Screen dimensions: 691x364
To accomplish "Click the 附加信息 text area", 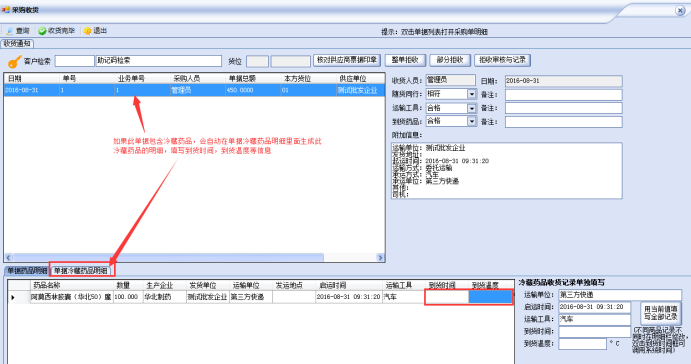I will tap(506, 171).
